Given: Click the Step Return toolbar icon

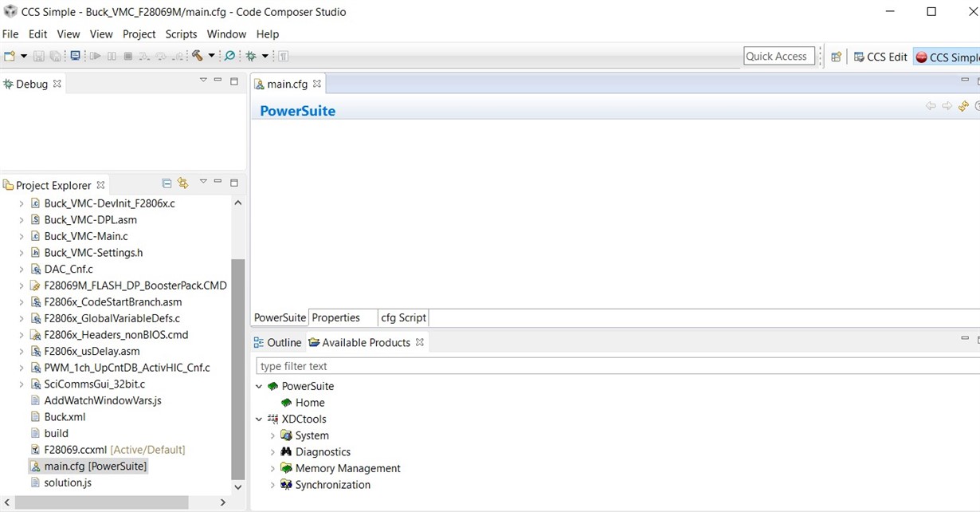Looking at the screenshot, I should pos(178,56).
